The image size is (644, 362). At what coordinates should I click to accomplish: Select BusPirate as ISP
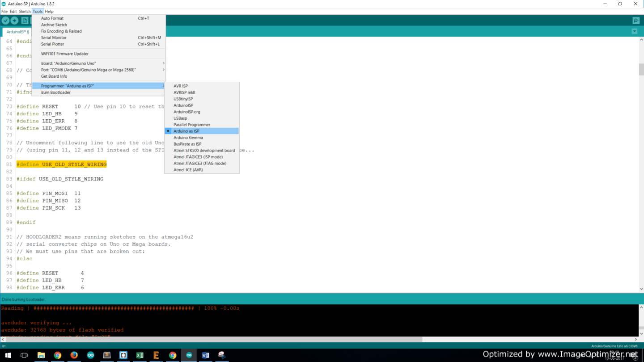(x=202, y=144)
